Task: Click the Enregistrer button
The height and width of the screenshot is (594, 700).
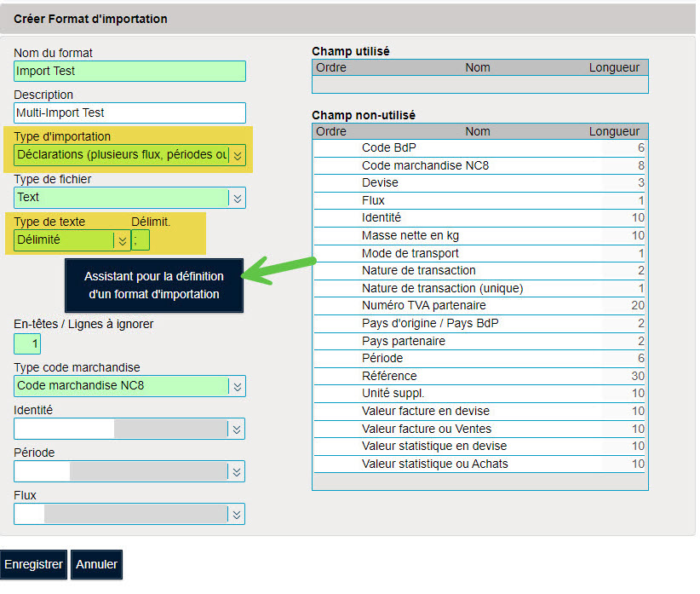Action: pos(33,564)
